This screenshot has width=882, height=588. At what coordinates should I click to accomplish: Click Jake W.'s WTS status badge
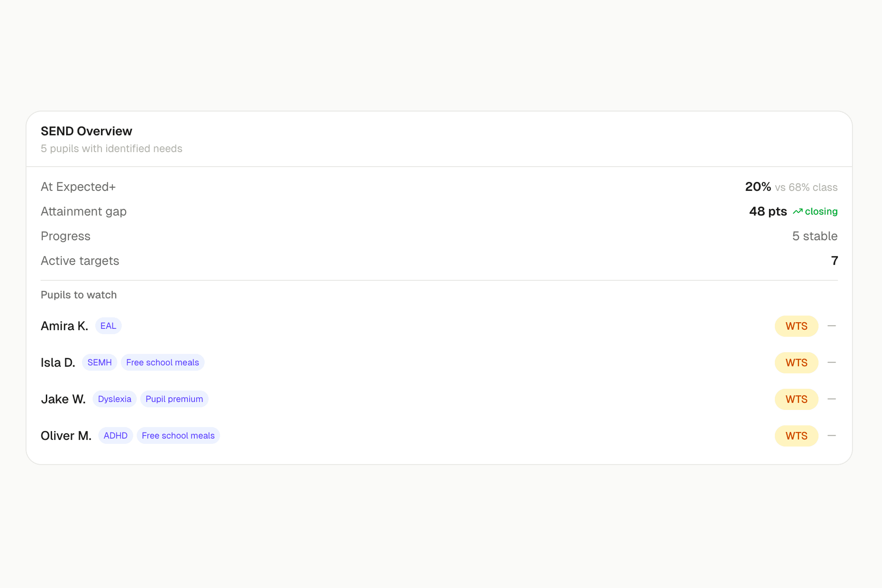796,399
